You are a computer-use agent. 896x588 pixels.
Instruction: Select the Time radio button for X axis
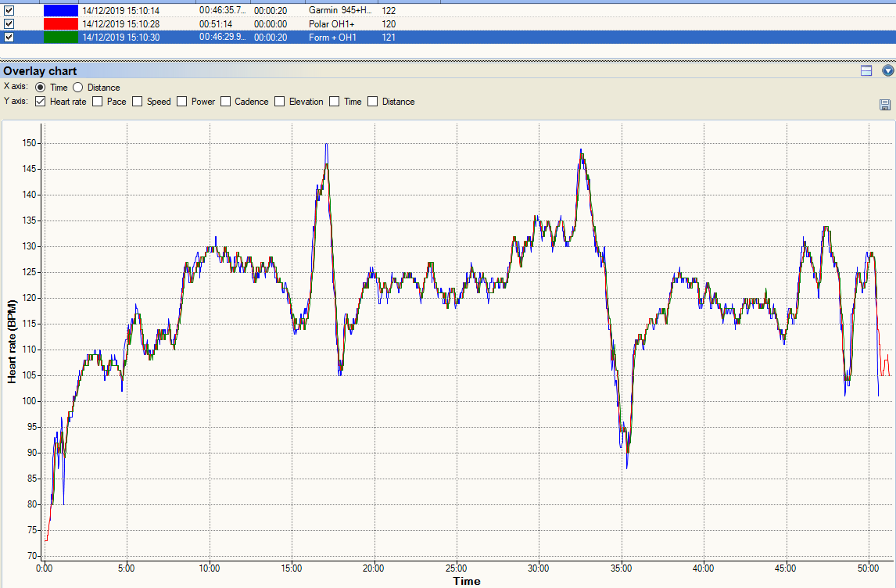pyautogui.click(x=41, y=88)
